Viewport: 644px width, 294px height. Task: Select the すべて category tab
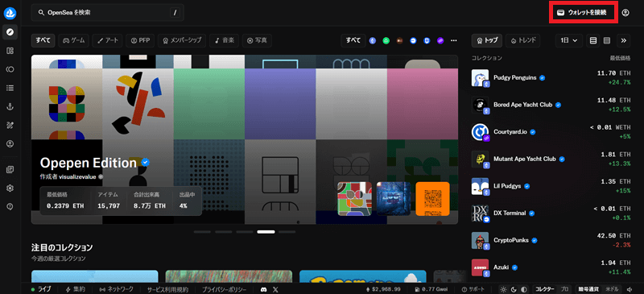click(43, 40)
